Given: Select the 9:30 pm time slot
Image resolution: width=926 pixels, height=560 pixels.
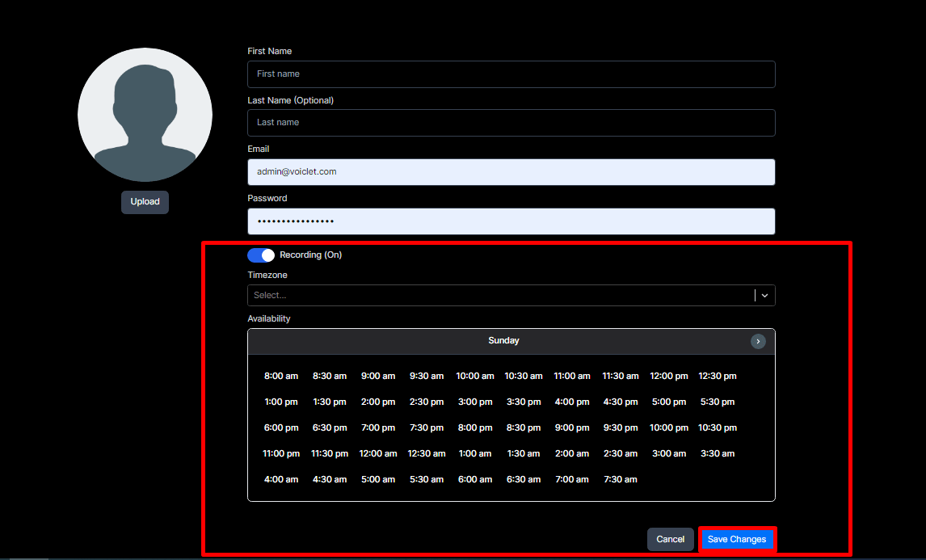Looking at the screenshot, I should (620, 428).
